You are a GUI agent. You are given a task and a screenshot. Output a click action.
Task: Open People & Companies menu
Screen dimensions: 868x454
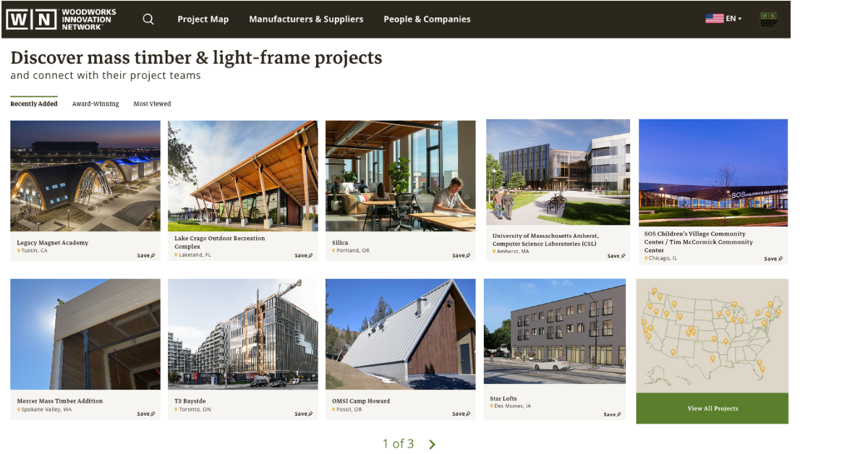(x=427, y=20)
